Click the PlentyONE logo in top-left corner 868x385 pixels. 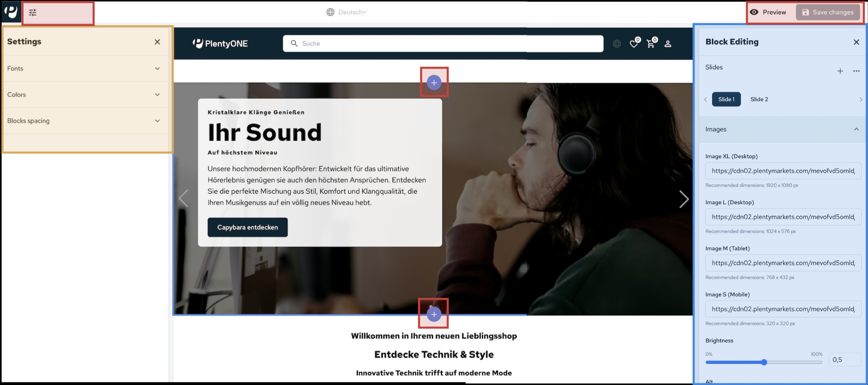pos(11,12)
